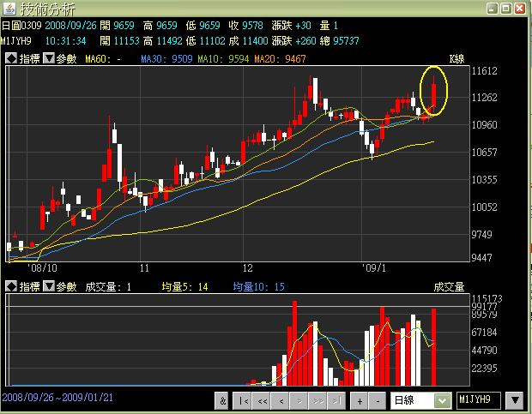The image size is (532, 414).
Task: Click the 總 95737 total volume value
Action: click(x=339, y=41)
